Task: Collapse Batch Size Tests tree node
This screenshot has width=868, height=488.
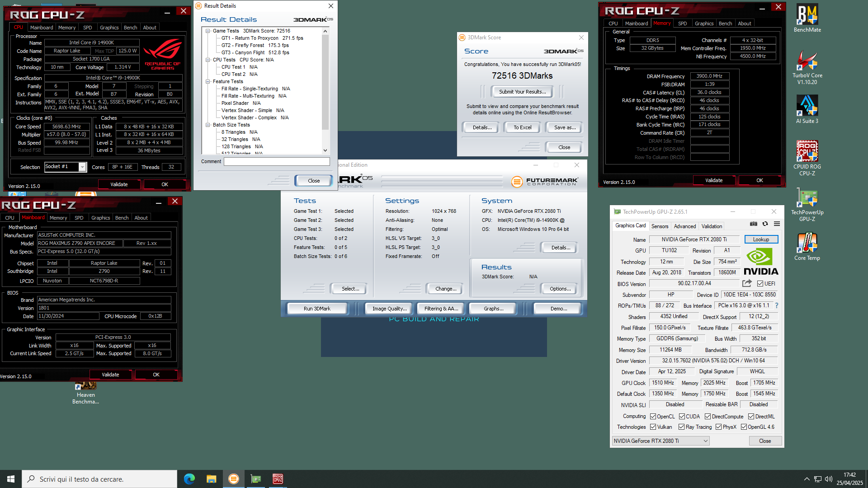Action: point(208,125)
